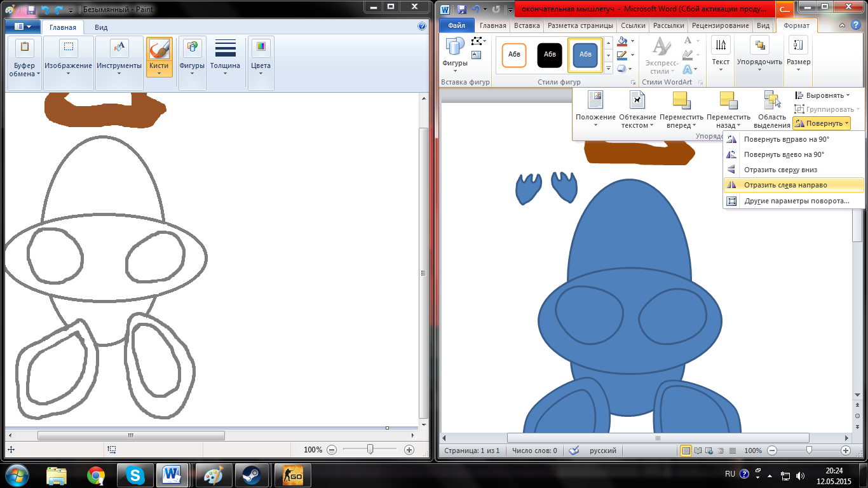Choose Отразить сверху вниз
This screenshot has width=868, height=488.
point(794,170)
